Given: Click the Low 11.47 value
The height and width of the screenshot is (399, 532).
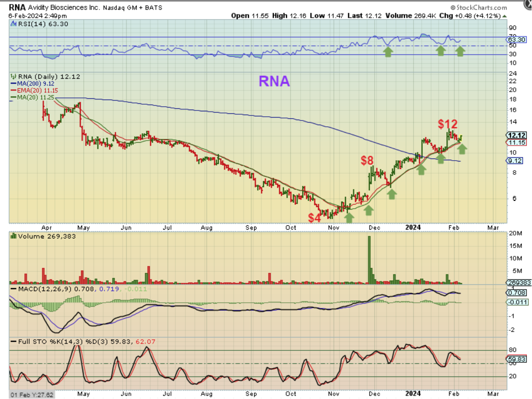Looking at the screenshot, I should click(327, 15).
